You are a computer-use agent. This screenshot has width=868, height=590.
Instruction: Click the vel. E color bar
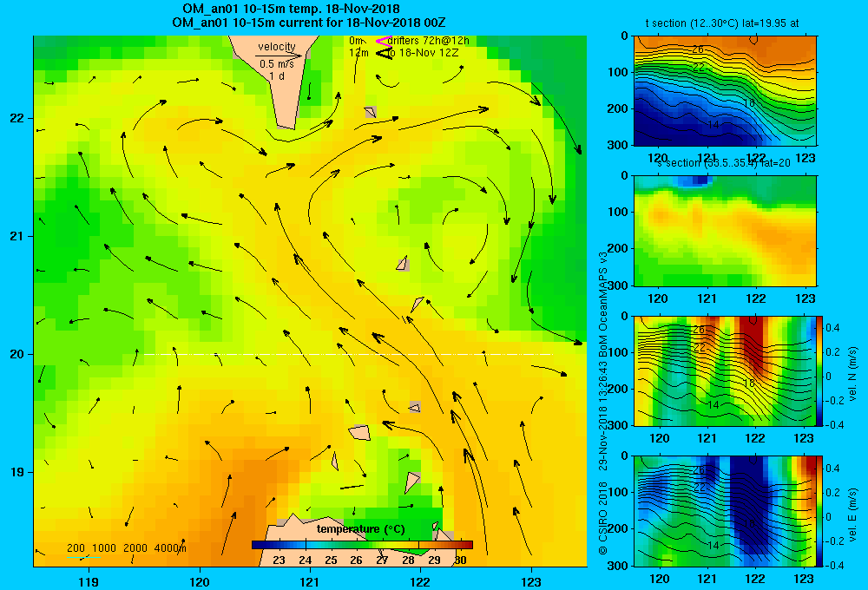(x=820, y=510)
